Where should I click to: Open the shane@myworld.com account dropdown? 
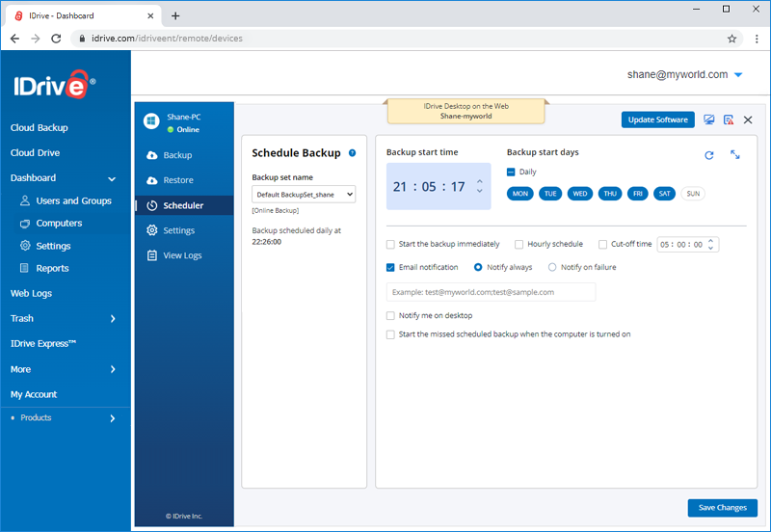coord(738,75)
